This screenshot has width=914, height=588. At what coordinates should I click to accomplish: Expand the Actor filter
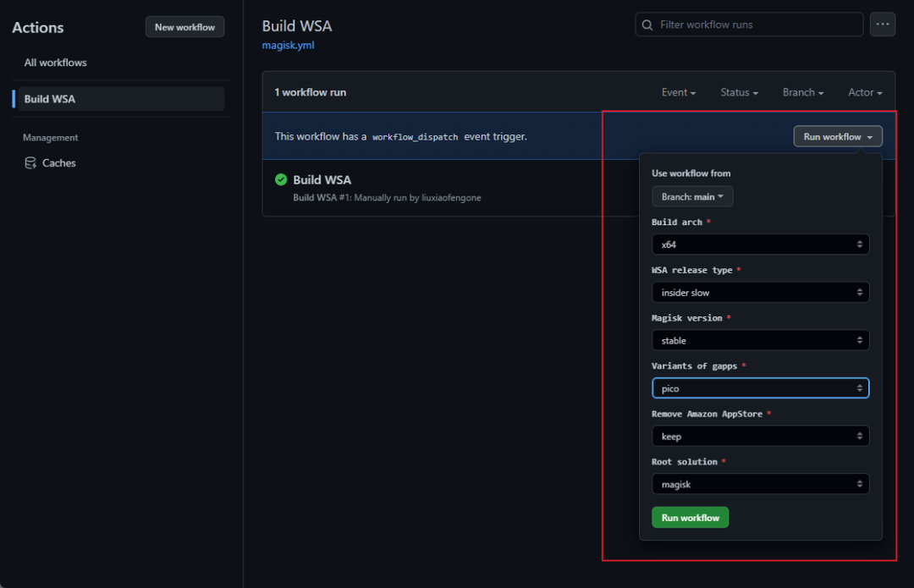click(865, 92)
